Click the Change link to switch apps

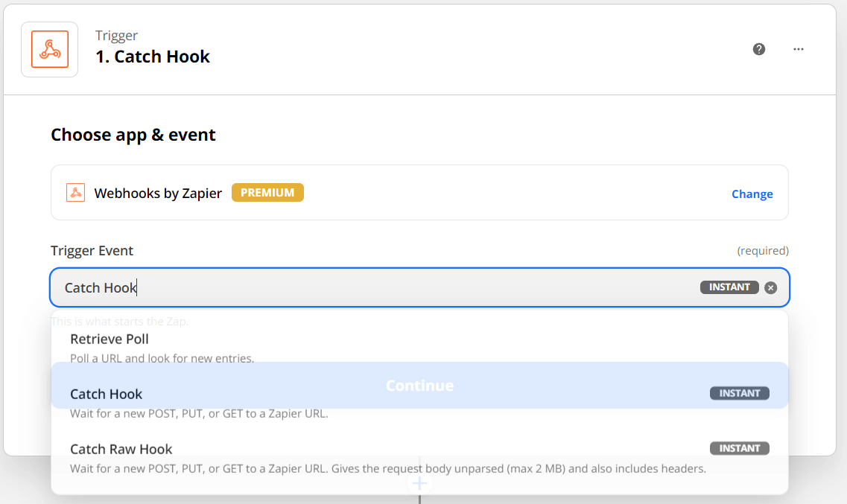752,194
